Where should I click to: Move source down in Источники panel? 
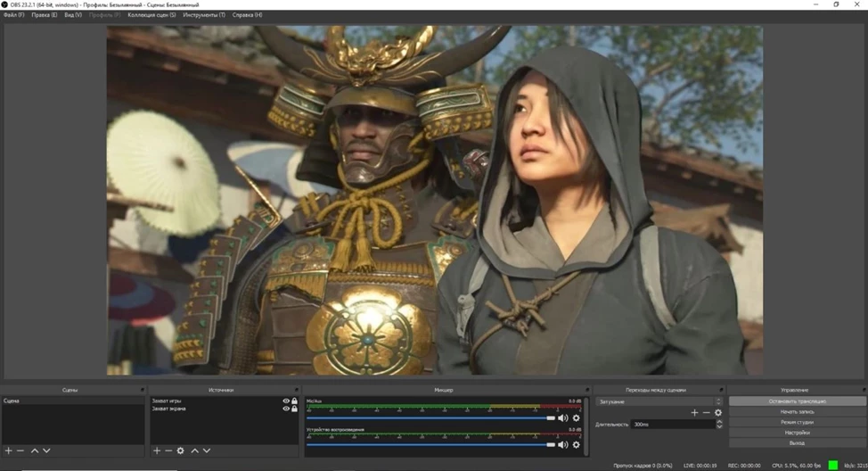coord(207,450)
